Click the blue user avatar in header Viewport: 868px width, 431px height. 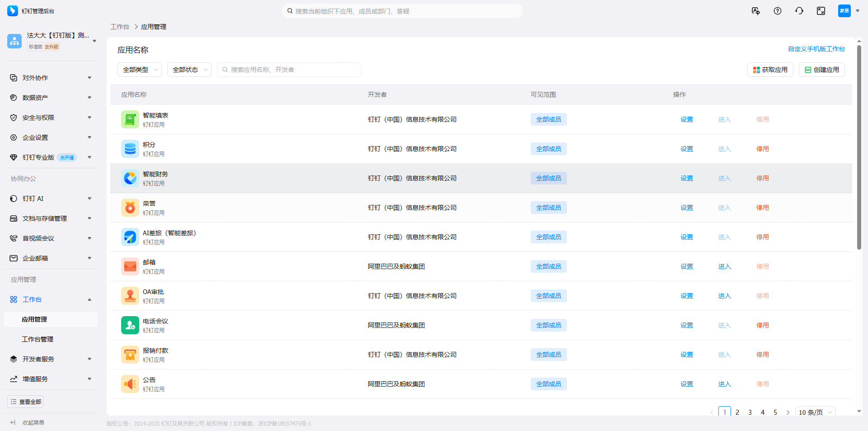(844, 11)
